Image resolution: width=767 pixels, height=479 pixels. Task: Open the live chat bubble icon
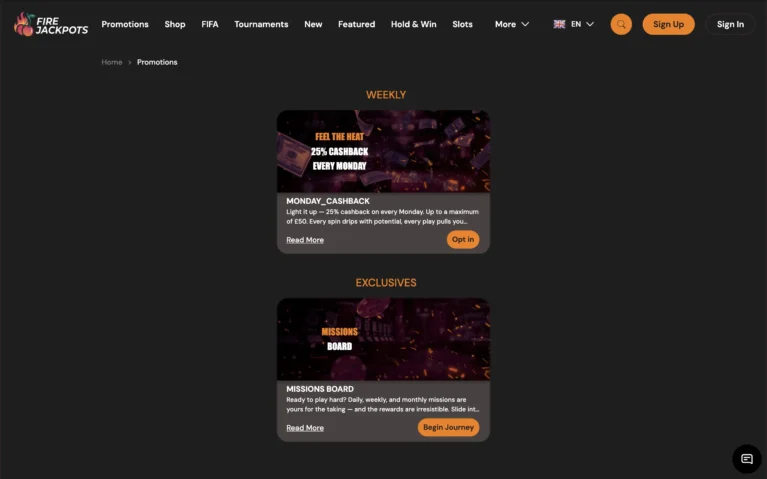click(x=746, y=458)
